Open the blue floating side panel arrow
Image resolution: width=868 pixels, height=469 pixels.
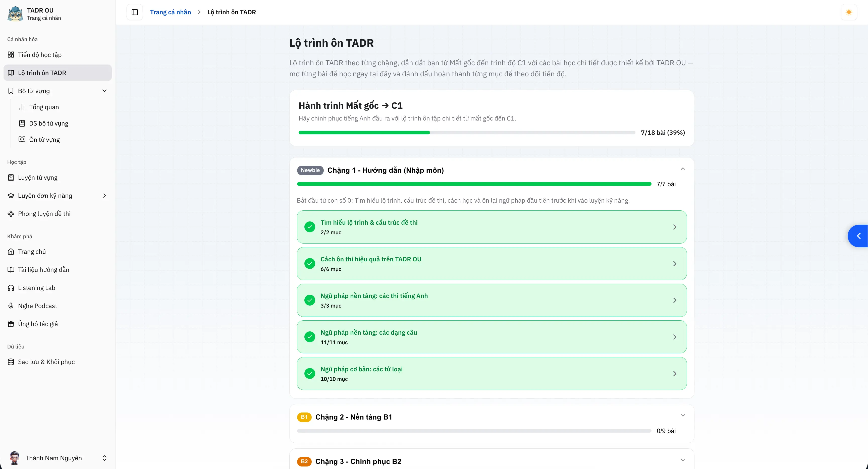click(x=858, y=236)
